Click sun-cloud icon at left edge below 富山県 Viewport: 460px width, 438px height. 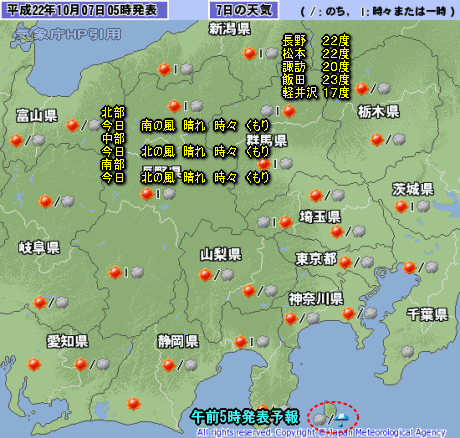click(x=27, y=140)
